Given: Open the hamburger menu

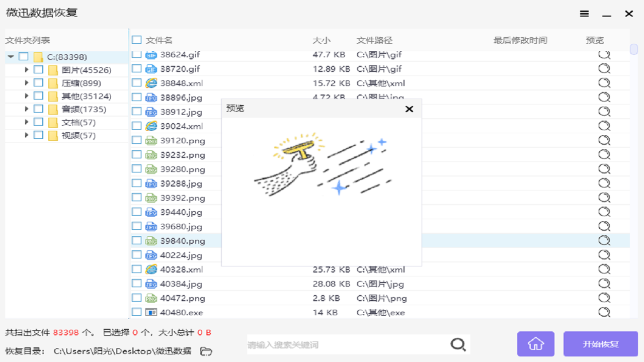Looking at the screenshot, I should [x=584, y=14].
